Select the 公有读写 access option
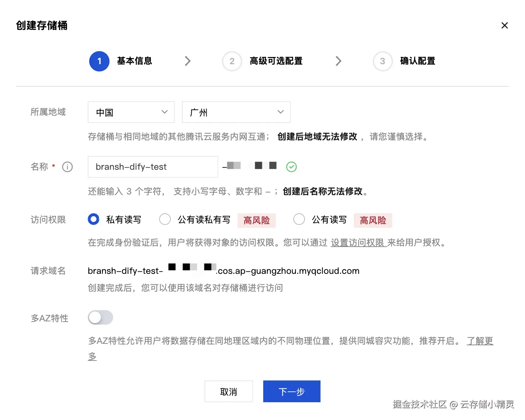This screenshot has height=420, width=525. 299,219
